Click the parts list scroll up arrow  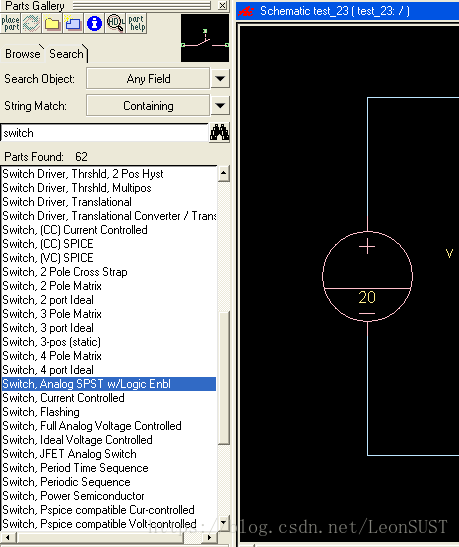click(x=224, y=173)
